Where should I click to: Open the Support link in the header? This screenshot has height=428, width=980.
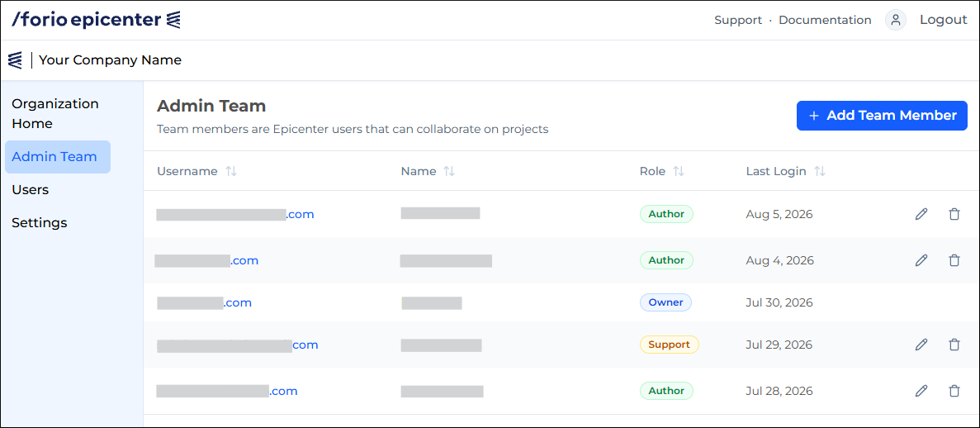pyautogui.click(x=738, y=20)
